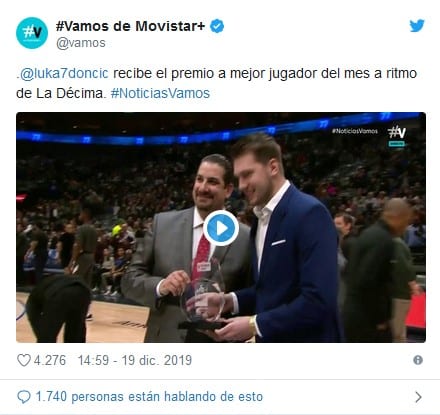
Task: Open the @luka7doncic mention link
Action: [x=62, y=73]
